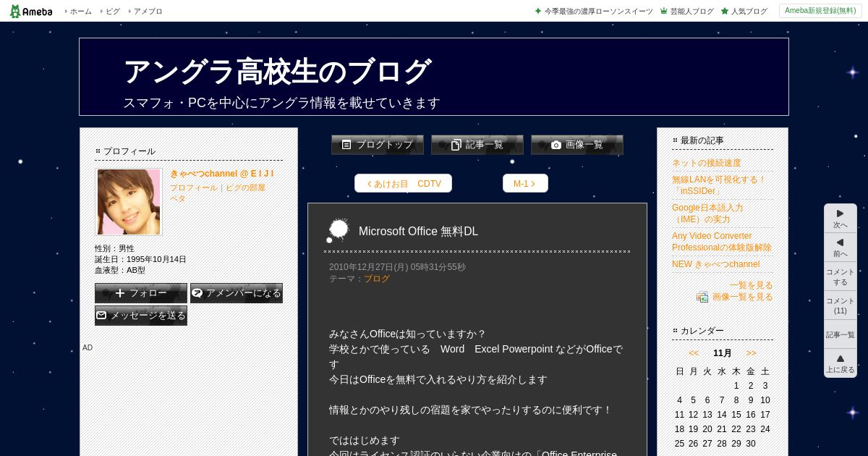Click メッセージを送る button
Viewport: 868px width, 456px height.
point(141,316)
